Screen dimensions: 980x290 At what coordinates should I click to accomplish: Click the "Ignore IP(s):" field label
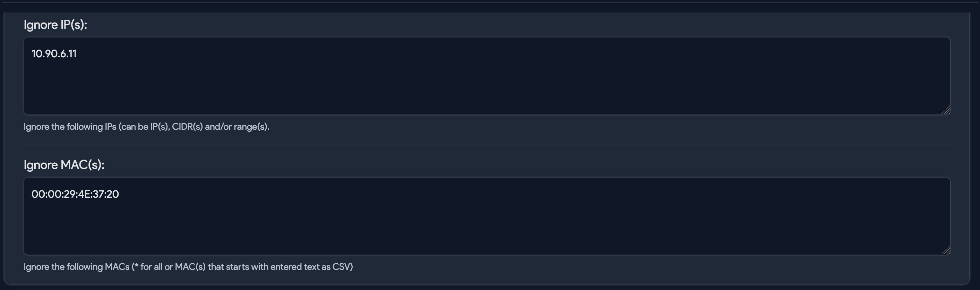point(55,25)
